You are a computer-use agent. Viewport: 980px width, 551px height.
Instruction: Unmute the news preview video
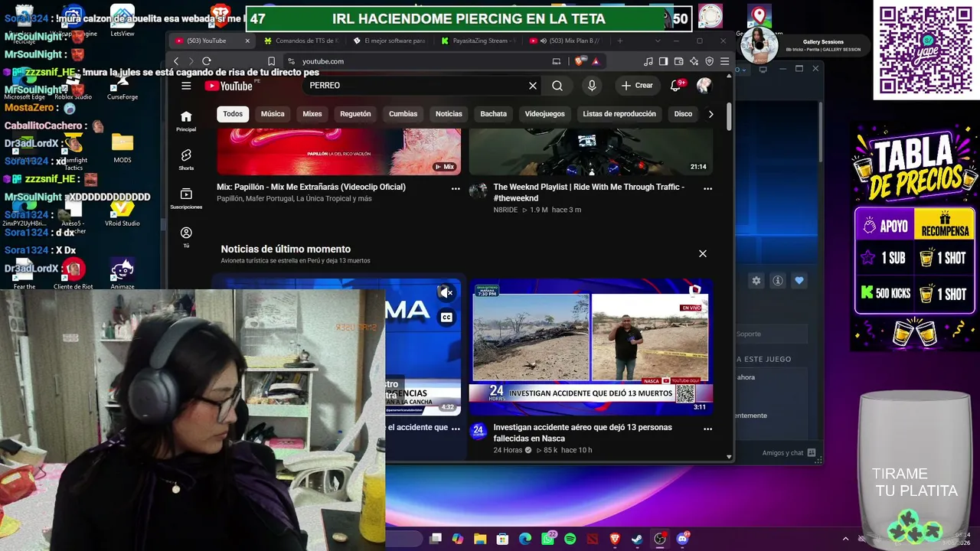click(x=446, y=292)
